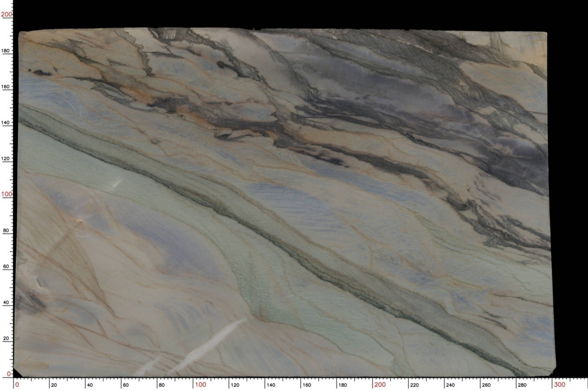Click the stone slab image
588x391 pixels.
285,202
